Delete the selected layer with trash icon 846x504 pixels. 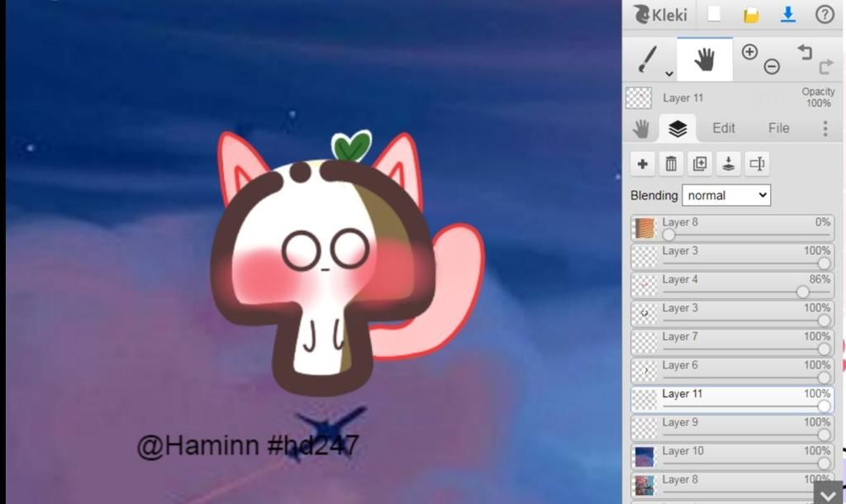click(671, 164)
